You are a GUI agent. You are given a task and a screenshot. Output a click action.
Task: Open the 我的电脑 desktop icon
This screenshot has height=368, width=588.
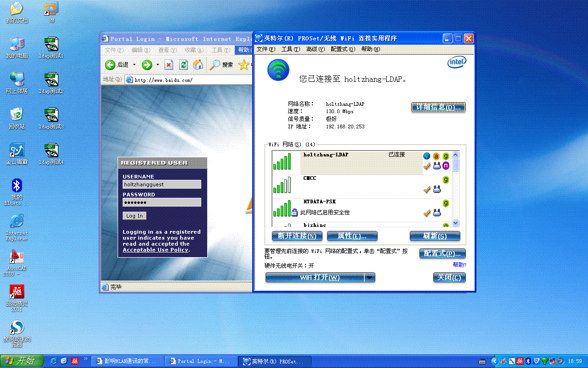tap(17, 48)
